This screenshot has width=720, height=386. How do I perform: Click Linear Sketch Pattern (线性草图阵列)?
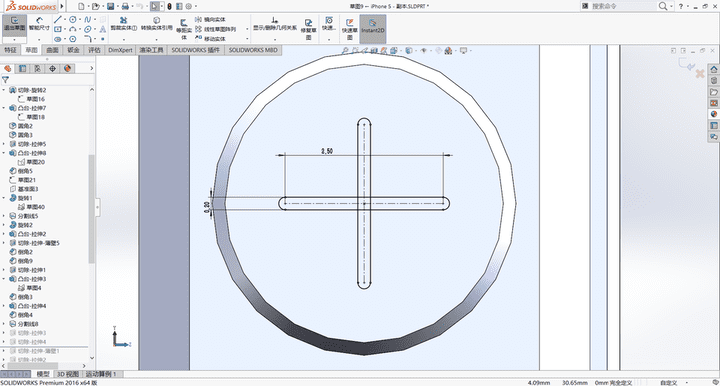215,29
